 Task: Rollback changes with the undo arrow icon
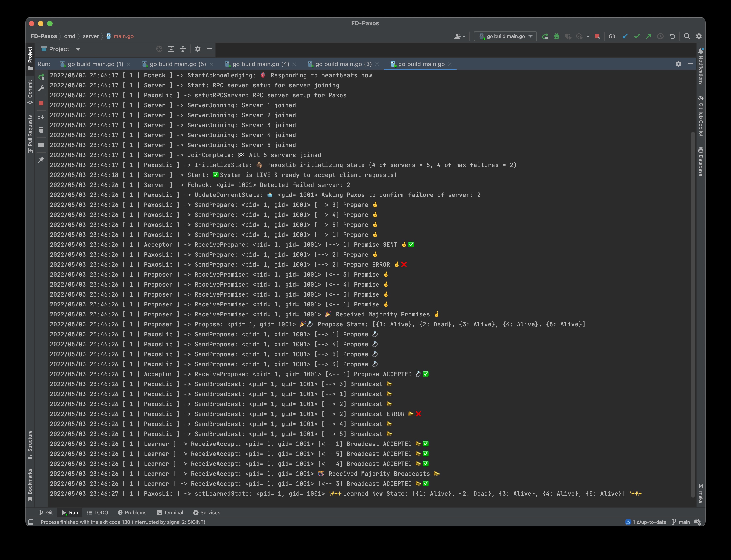(x=672, y=36)
